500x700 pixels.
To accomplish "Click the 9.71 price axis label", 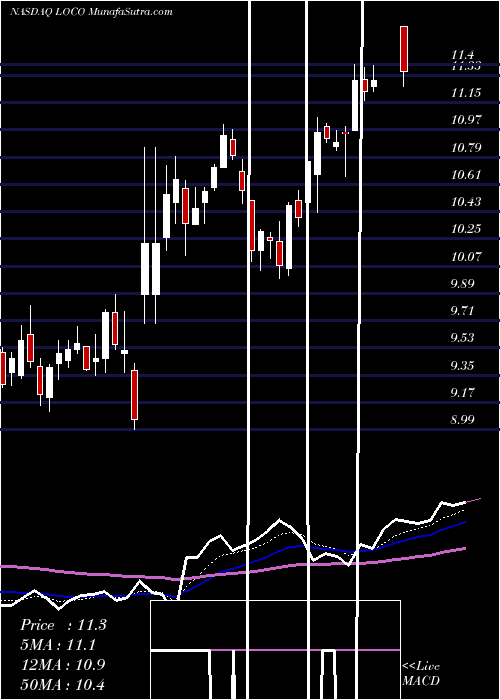I will point(462,311).
